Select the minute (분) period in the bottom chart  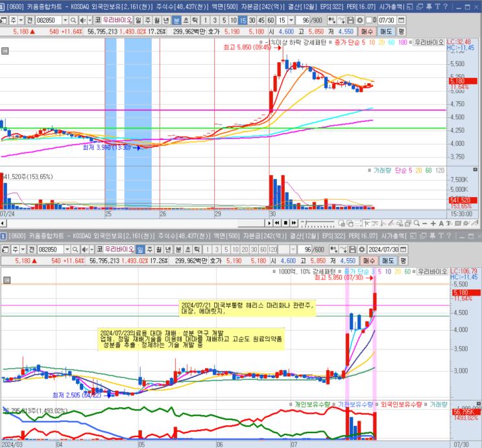coord(178,249)
